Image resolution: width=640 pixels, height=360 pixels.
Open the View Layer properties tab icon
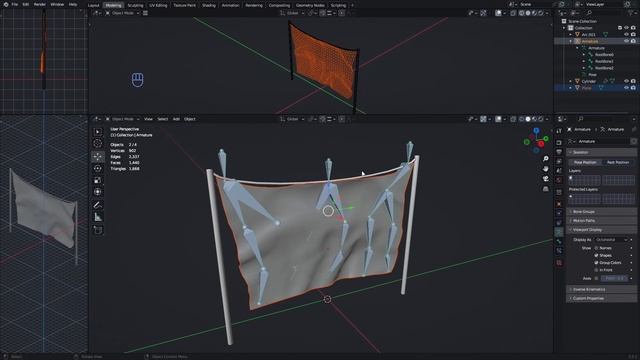pyautogui.click(x=559, y=161)
